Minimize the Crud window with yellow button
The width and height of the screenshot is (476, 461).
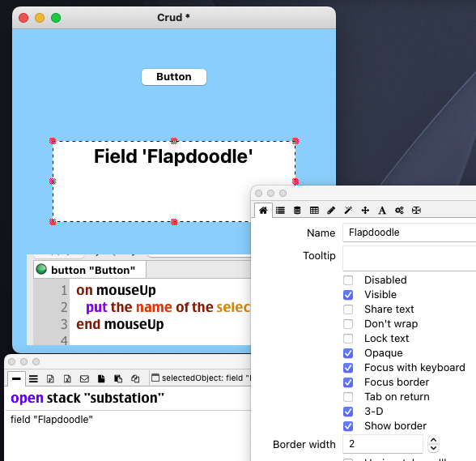[40, 18]
